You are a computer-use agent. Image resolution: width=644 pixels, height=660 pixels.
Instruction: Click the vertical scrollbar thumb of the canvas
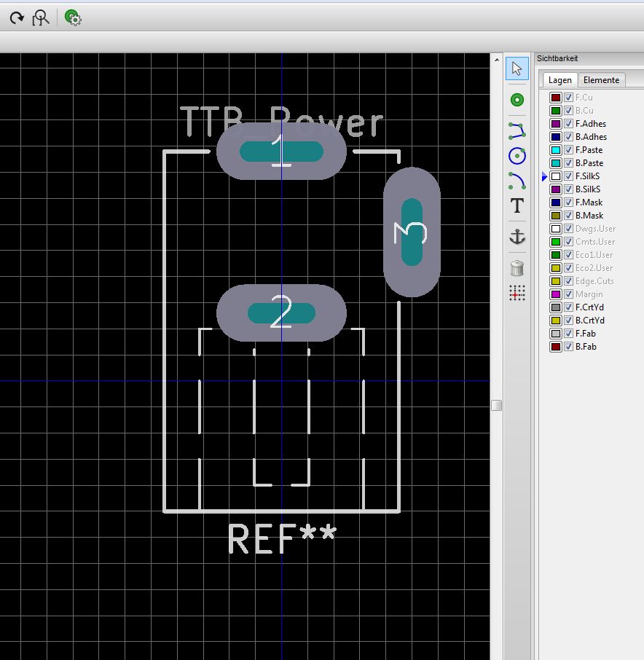pos(497,405)
